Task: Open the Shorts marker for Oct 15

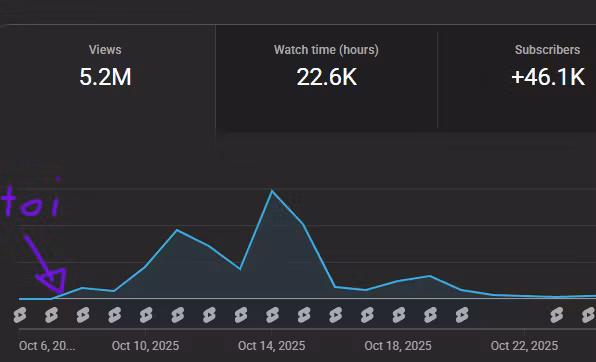Action: [x=304, y=315]
